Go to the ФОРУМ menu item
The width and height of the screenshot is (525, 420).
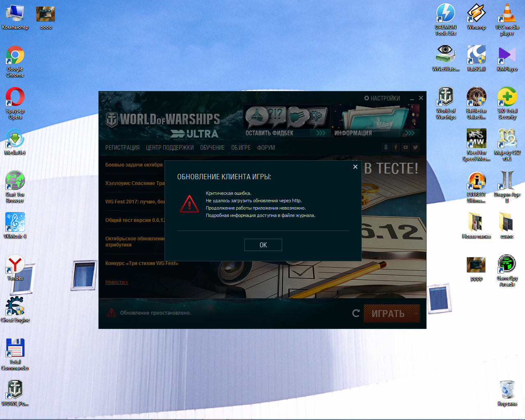tap(266, 148)
